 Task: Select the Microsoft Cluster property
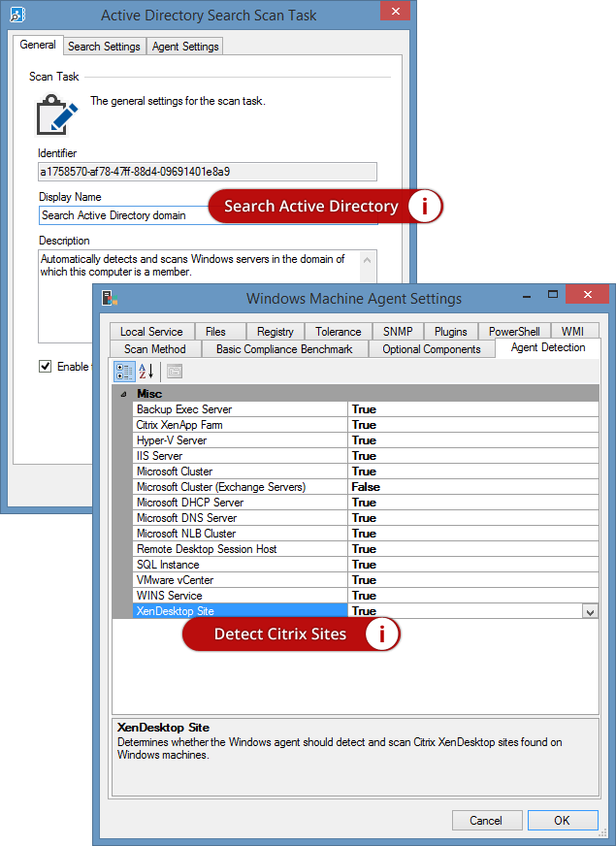[240, 472]
